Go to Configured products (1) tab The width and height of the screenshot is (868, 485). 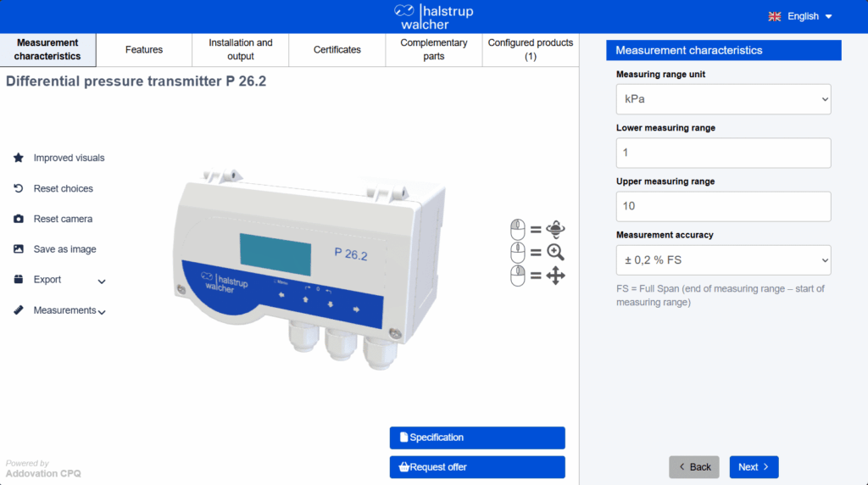coord(531,50)
